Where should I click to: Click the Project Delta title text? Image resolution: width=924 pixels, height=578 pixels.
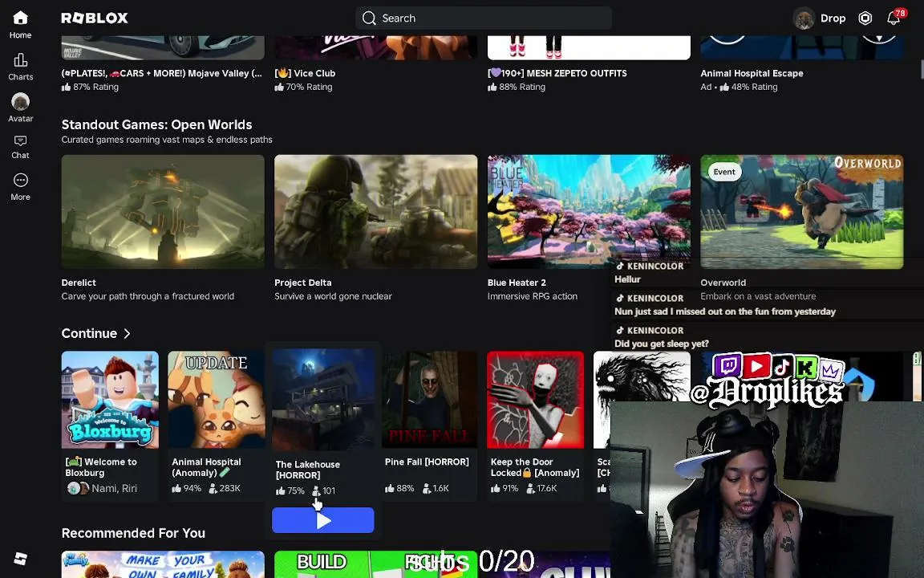[303, 283]
